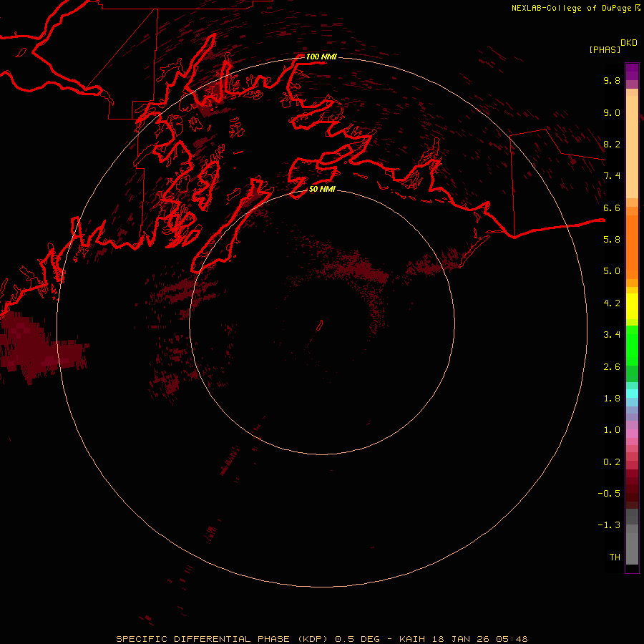Click the [PHAS] units label
This screenshot has height=644, width=644.
pyautogui.click(x=605, y=49)
